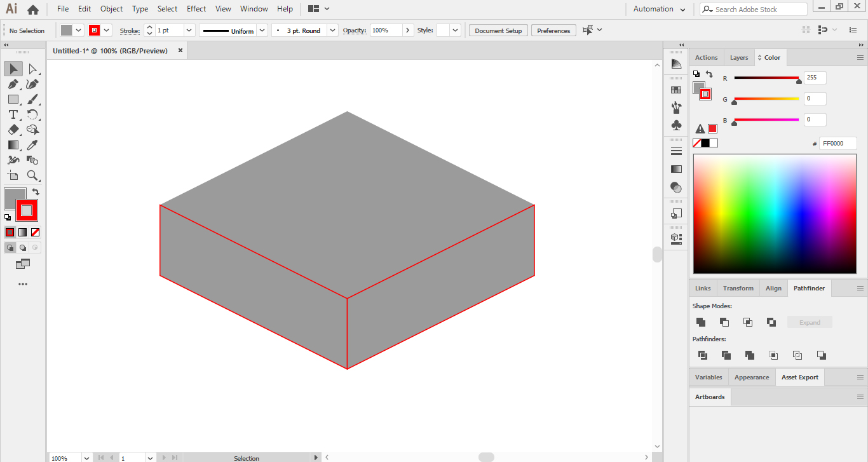Enable Draw Behind mode
The width and height of the screenshot is (868, 462).
pos(23,247)
